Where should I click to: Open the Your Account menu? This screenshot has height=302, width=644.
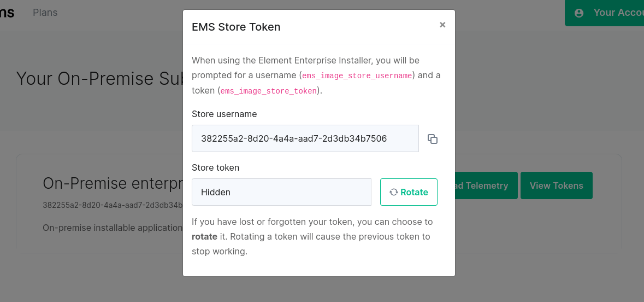click(x=604, y=13)
